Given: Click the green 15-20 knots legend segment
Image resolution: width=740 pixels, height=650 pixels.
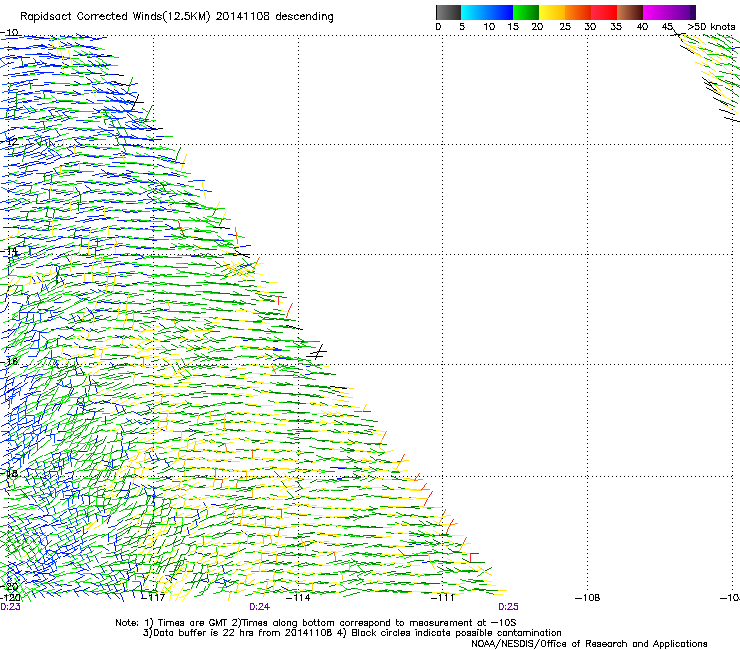Looking at the screenshot, I should [526, 12].
